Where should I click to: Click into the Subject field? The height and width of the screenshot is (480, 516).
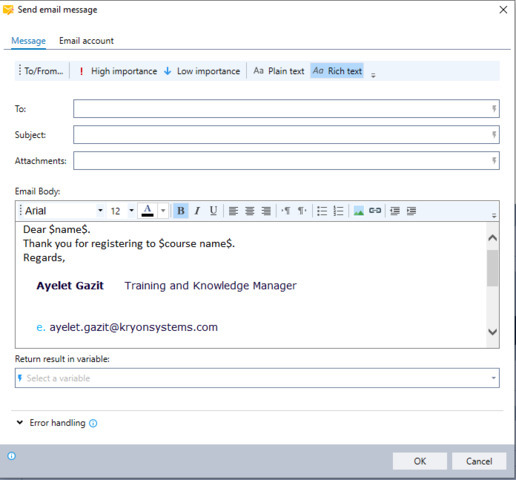tap(286, 135)
